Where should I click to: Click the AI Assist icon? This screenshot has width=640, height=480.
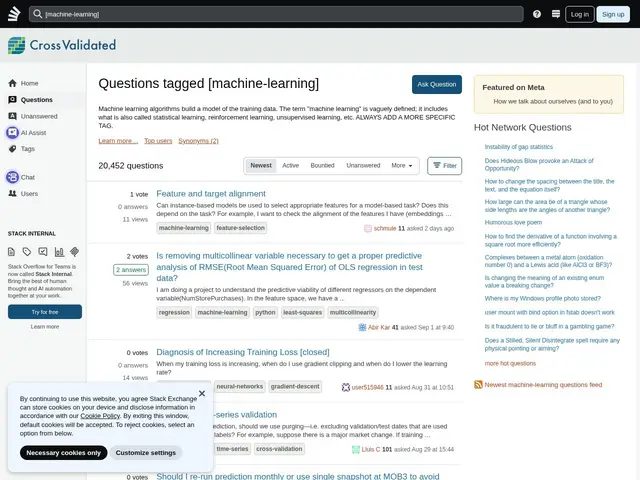pyautogui.click(x=12, y=133)
